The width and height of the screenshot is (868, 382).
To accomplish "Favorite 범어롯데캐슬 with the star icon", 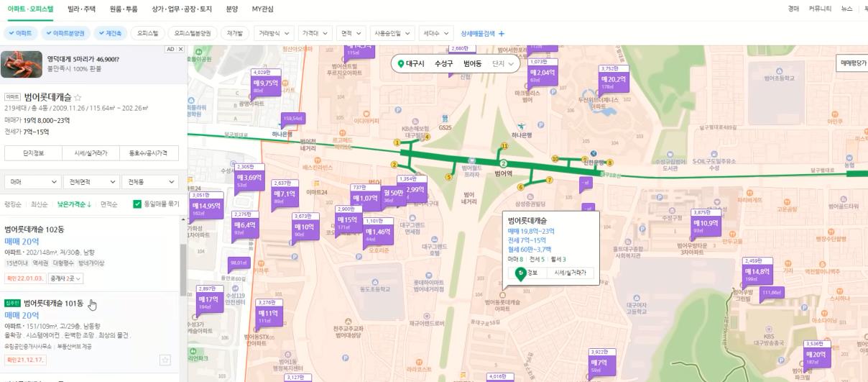I will point(78,96).
